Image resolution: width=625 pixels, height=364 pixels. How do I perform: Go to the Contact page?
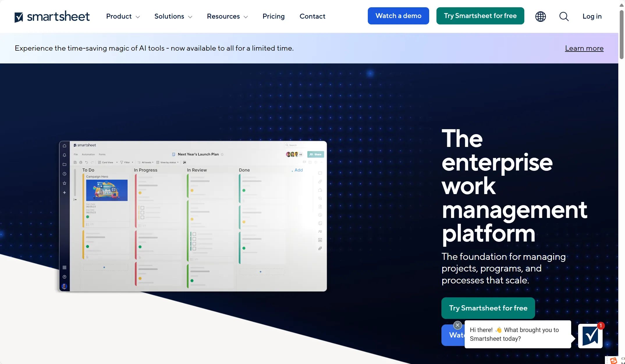312,16
